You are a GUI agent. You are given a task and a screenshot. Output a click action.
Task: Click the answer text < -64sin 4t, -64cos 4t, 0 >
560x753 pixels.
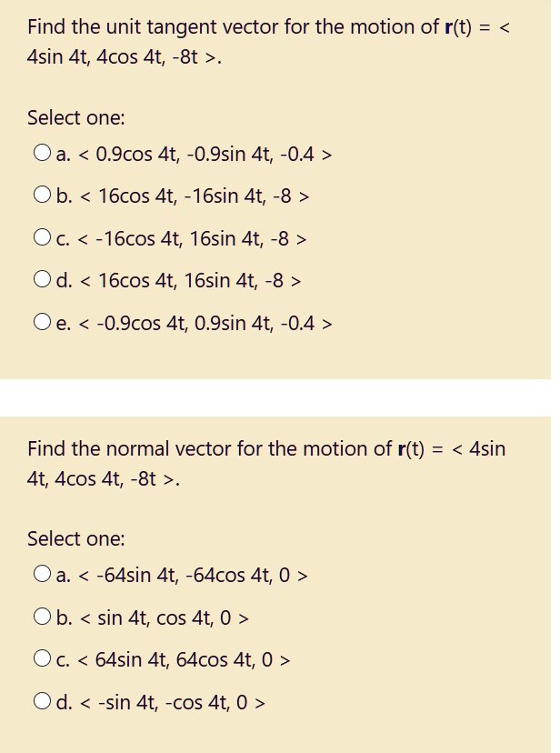click(x=194, y=575)
